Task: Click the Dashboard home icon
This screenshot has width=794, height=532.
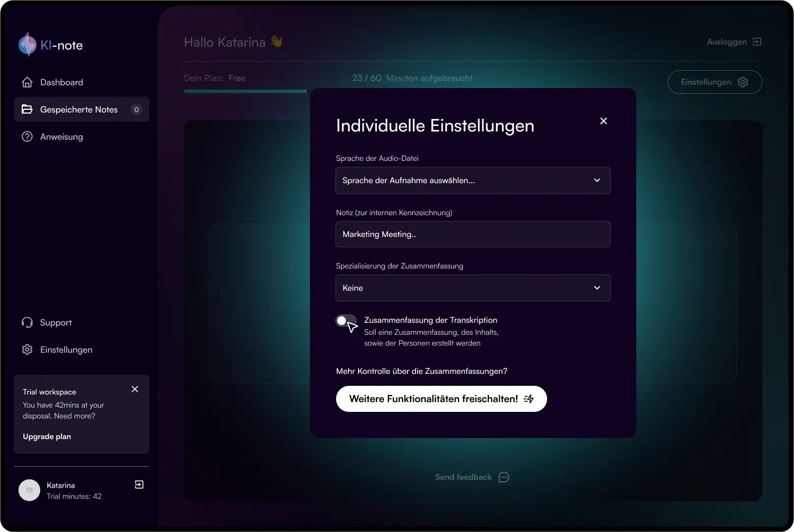Action: [27, 82]
